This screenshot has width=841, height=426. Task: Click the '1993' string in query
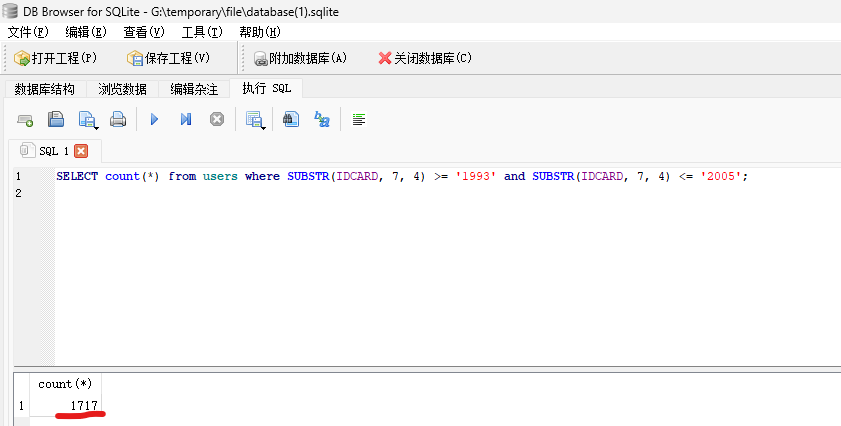coord(476,177)
